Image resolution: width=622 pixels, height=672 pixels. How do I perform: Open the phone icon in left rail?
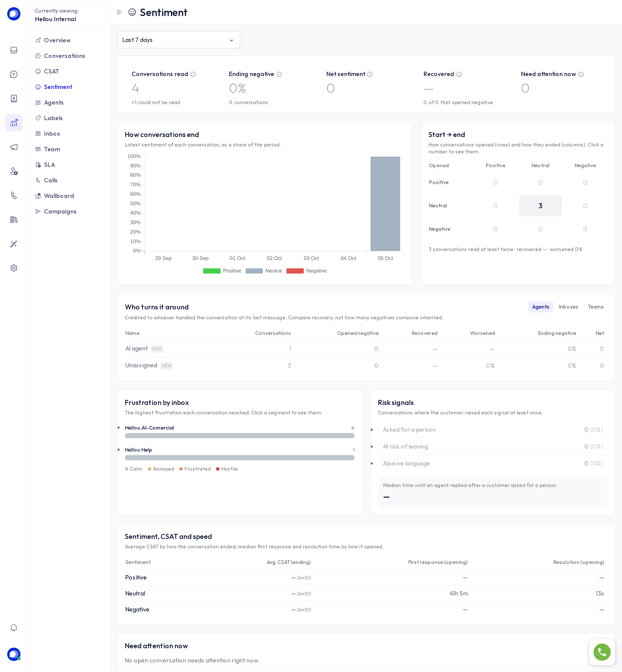(x=14, y=195)
